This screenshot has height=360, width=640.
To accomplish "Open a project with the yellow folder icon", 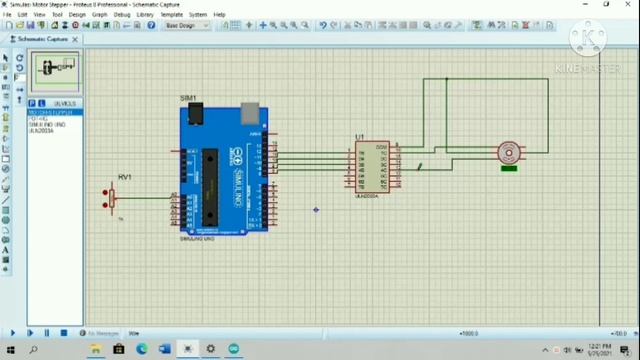I will [x=20, y=25].
